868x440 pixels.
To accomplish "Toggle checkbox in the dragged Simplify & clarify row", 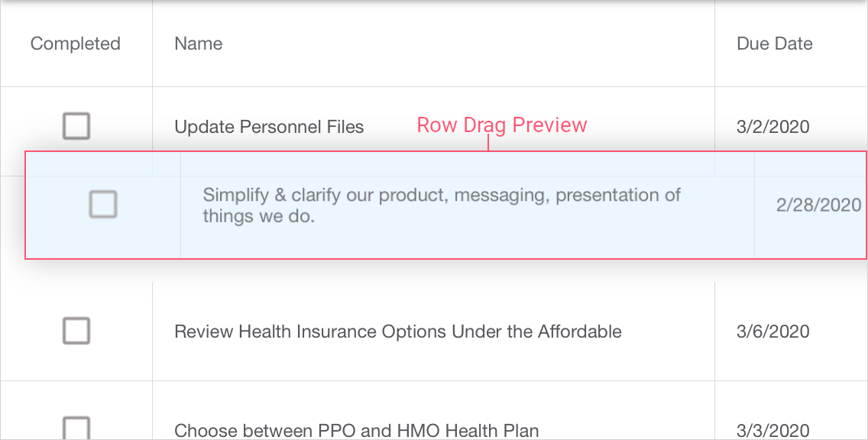I will [x=103, y=205].
